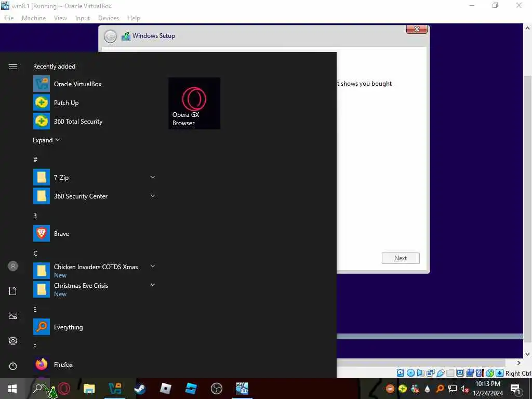Open Pictures from the Start sidebar
This screenshot has width=532, height=399.
pos(13,316)
